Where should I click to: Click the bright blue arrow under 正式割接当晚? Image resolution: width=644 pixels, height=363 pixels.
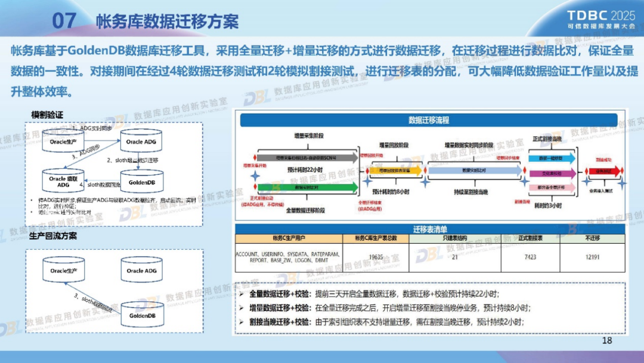pos(552,158)
